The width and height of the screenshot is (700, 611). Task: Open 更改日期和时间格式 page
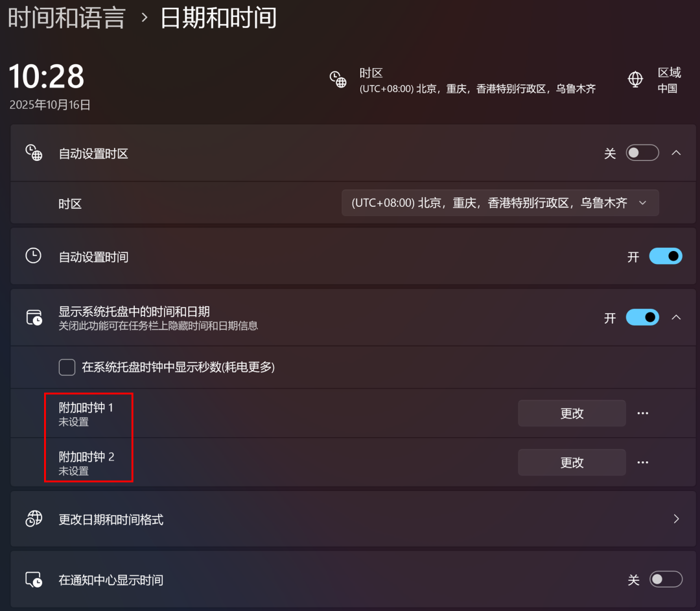[353, 519]
